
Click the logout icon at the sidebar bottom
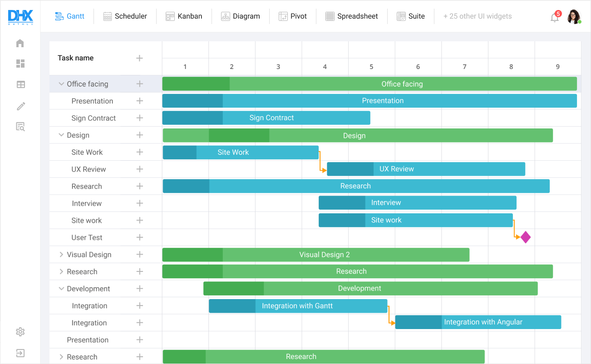pos(20,353)
